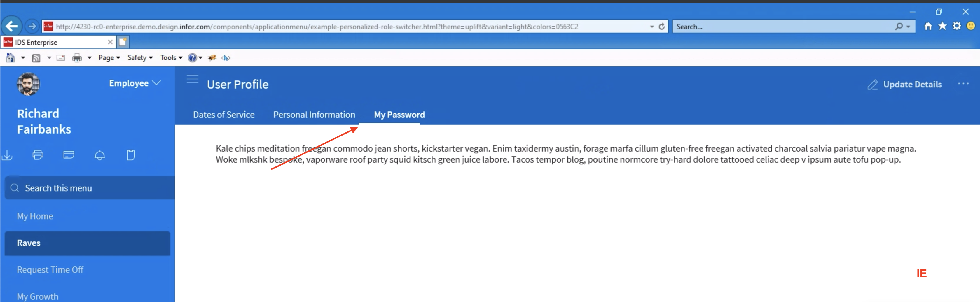The width and height of the screenshot is (980, 302).
Task: Click in the Search this menu field
Action: pyautogui.click(x=90, y=188)
